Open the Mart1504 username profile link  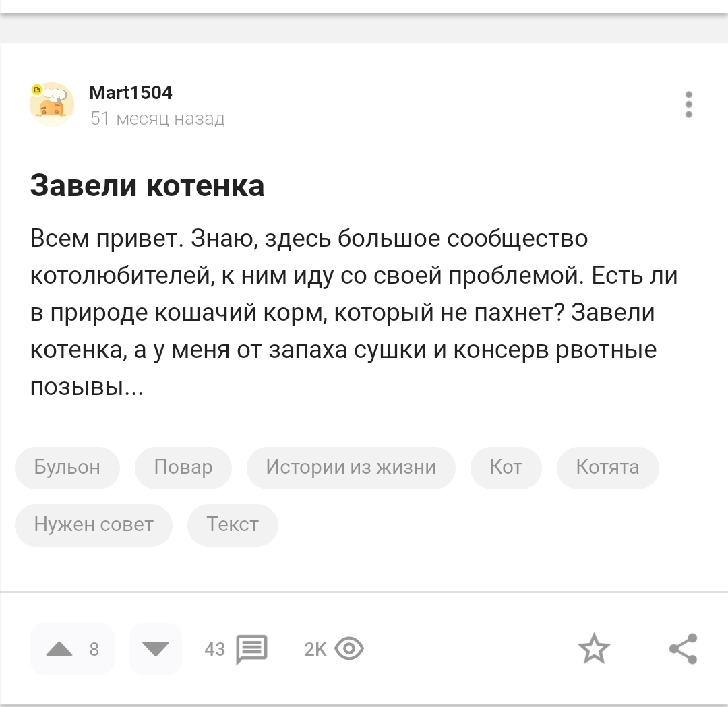tap(131, 92)
